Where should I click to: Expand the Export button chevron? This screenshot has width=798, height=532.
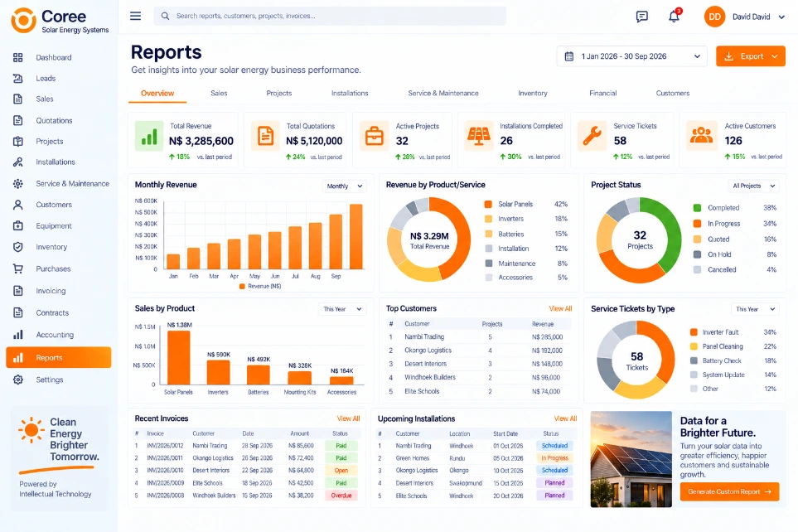[775, 56]
